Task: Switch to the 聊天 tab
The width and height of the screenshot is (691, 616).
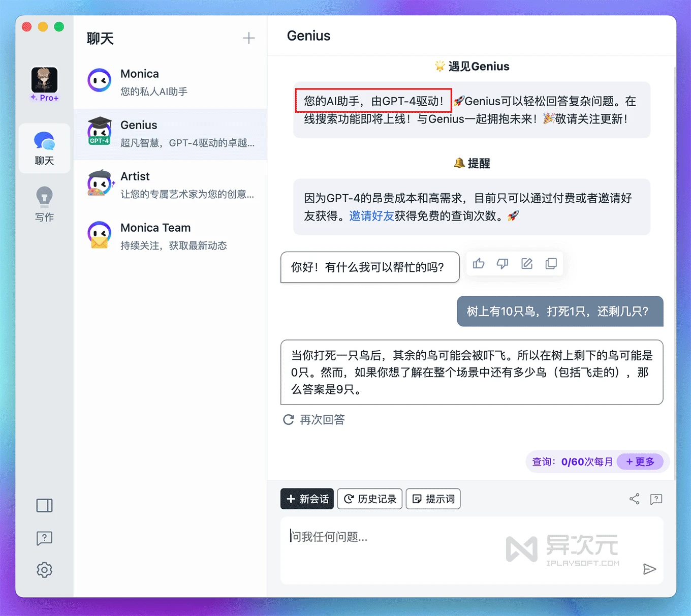Action: 44,148
